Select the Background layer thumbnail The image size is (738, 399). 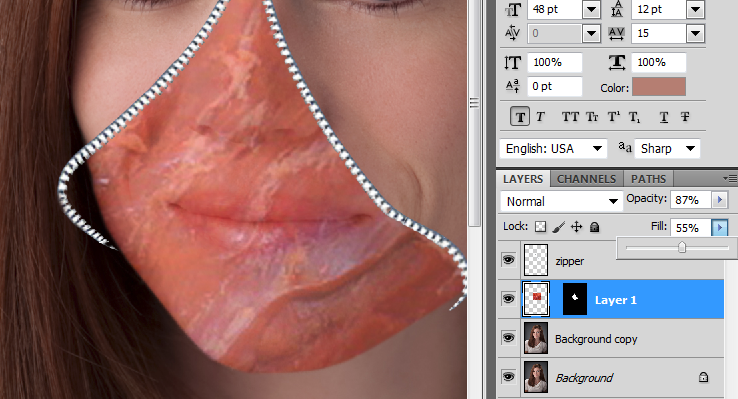click(x=536, y=377)
